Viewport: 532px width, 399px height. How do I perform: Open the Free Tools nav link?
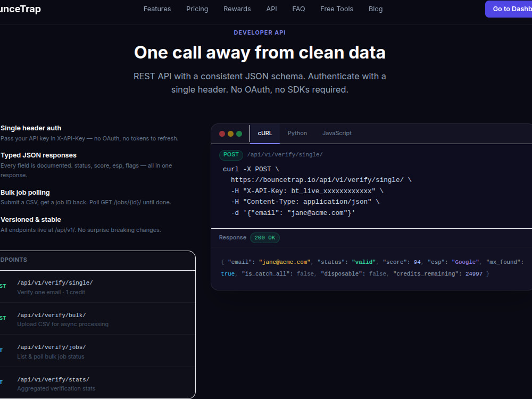tap(337, 9)
